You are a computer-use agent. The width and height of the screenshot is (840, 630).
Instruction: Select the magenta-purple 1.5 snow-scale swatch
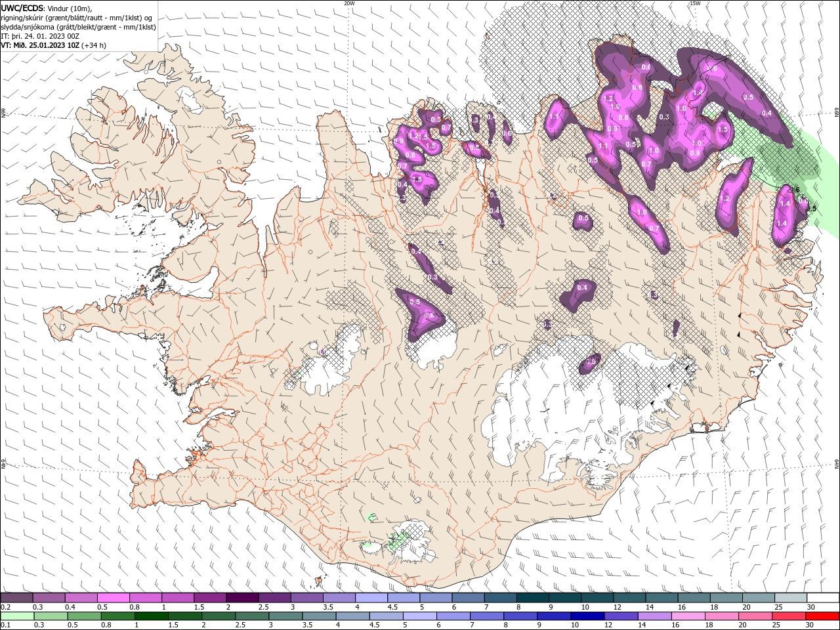coord(210,598)
